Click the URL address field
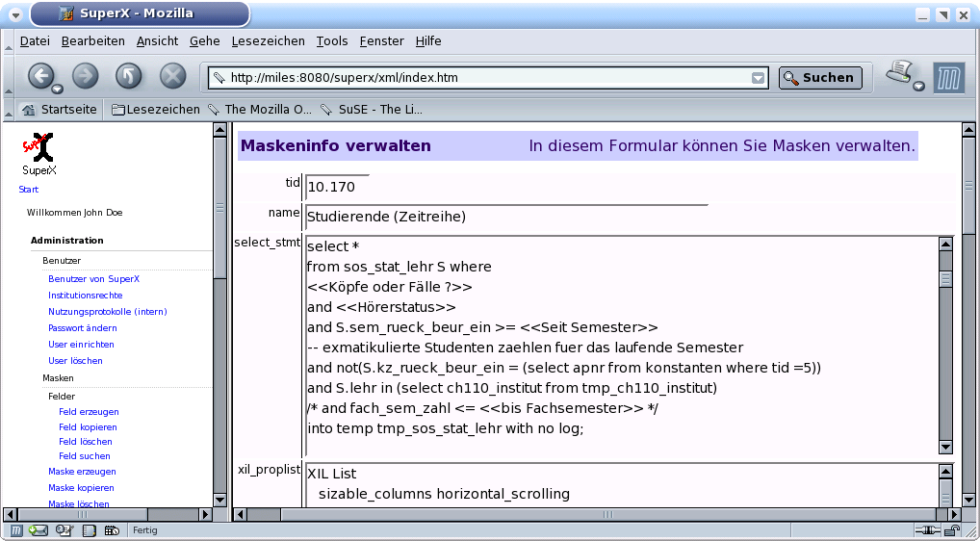This screenshot has height=541, width=980. [x=487, y=78]
